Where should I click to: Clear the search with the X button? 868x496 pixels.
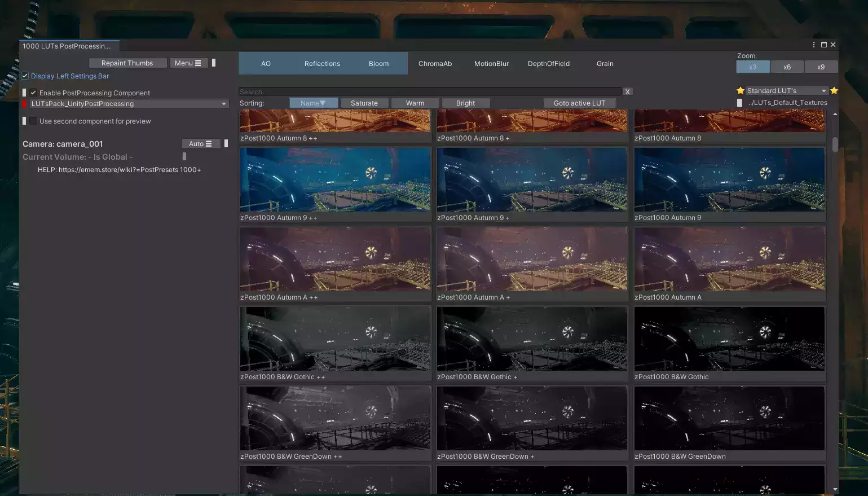pyautogui.click(x=627, y=91)
